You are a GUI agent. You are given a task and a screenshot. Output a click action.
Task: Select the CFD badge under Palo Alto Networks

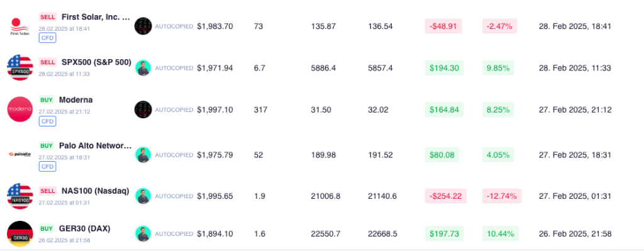[48, 166]
